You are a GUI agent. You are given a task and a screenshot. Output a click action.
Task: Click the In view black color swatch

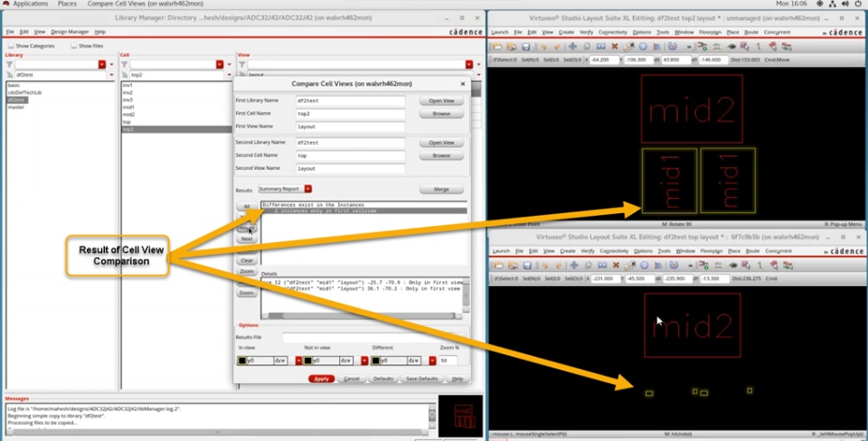(x=242, y=361)
